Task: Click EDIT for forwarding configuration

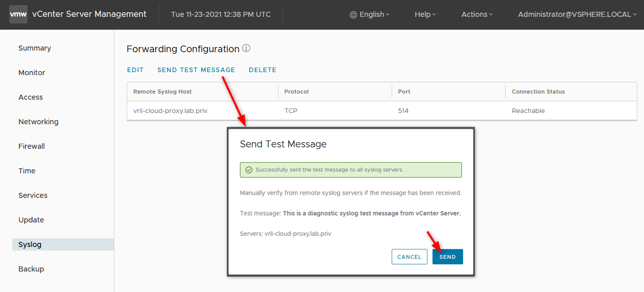Action: point(135,70)
